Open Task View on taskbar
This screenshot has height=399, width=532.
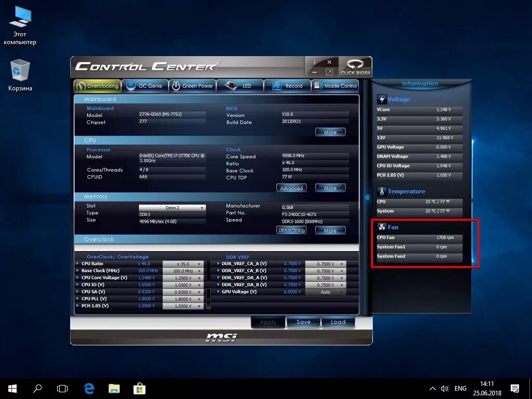[62, 389]
